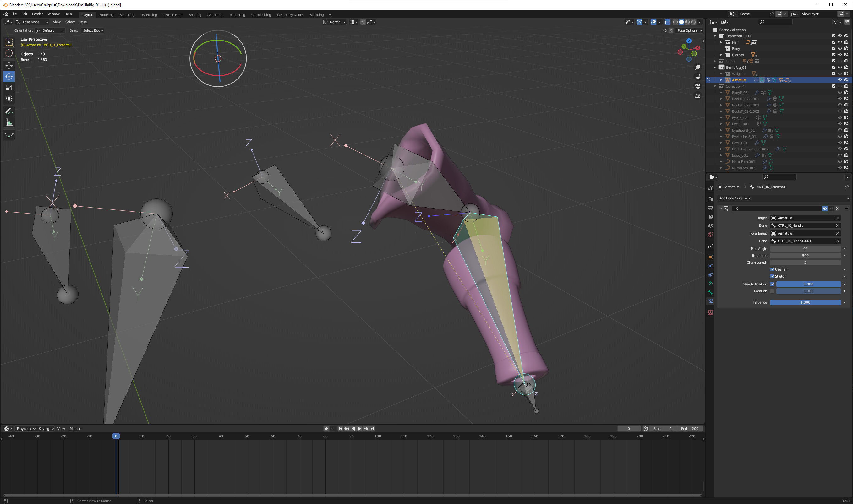The width and height of the screenshot is (853, 504).
Task: Open the Bone properties tab
Action: click(710, 292)
